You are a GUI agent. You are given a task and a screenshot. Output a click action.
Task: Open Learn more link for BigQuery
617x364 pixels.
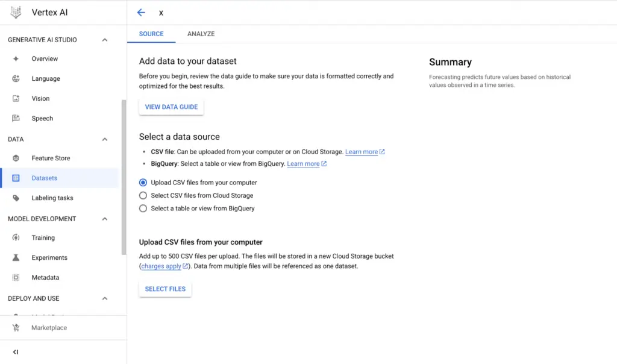[x=303, y=163]
